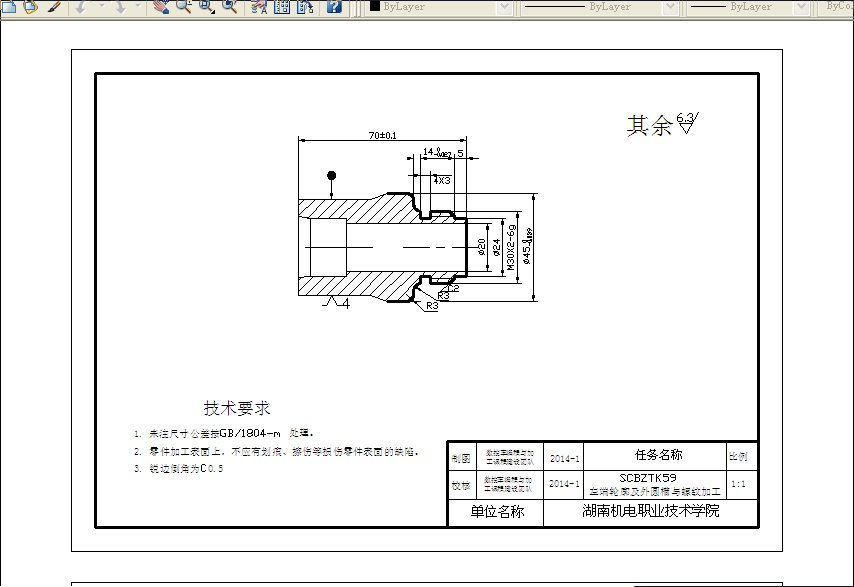Screen dimensions: 854x587
Task: Select the 湖南机电职业技术学院 title block text
Action: (651, 508)
